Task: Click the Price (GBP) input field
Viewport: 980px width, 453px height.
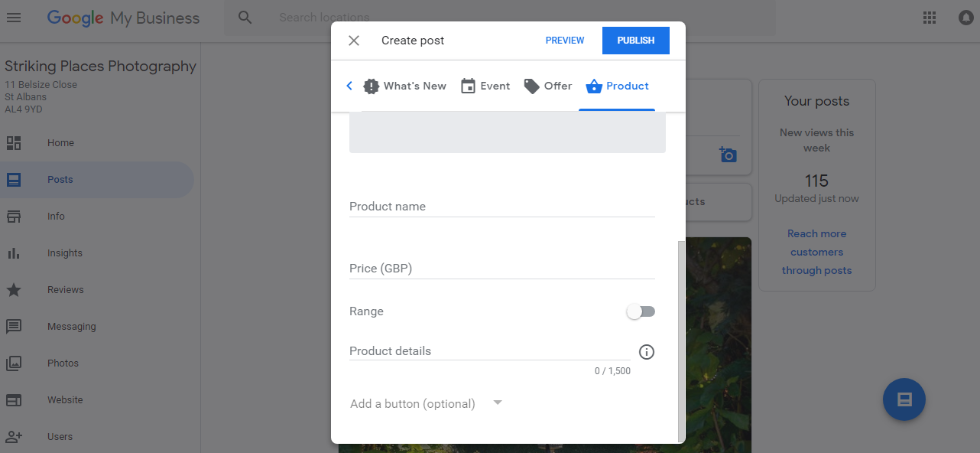Action: 501,269
